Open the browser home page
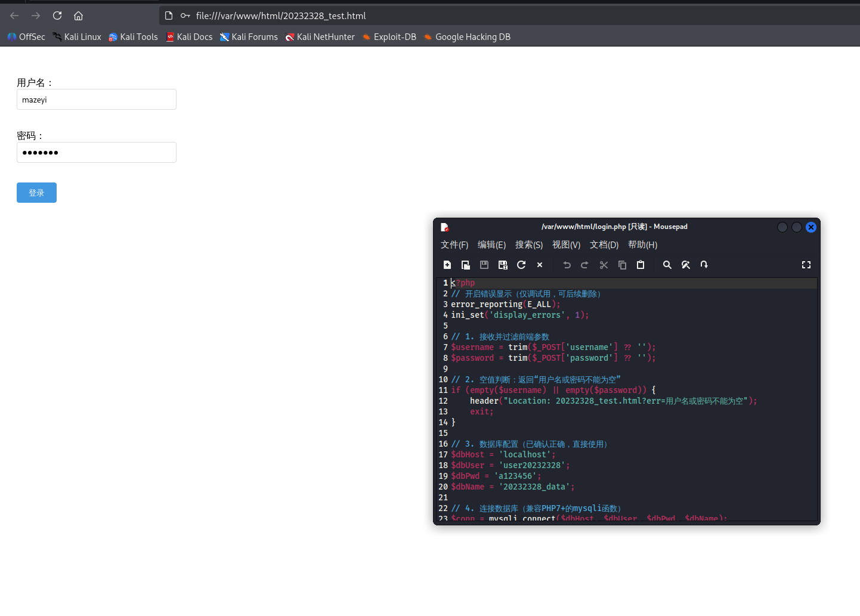The height and width of the screenshot is (616, 860). pos(78,16)
